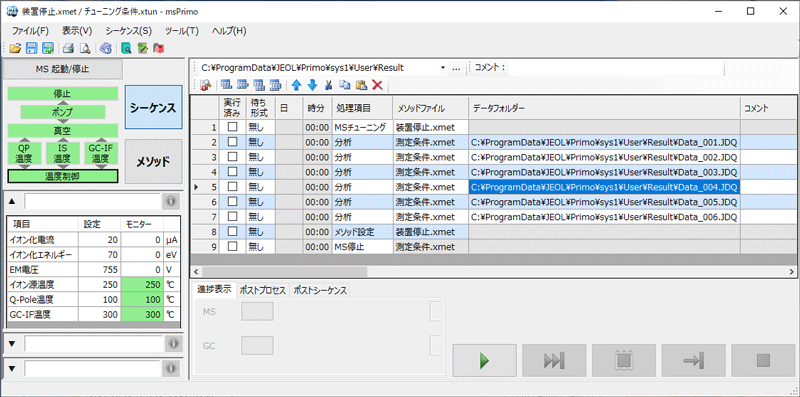Check the executed checkbox in row 1
Viewport: 800px width, 397px height.
tap(233, 127)
